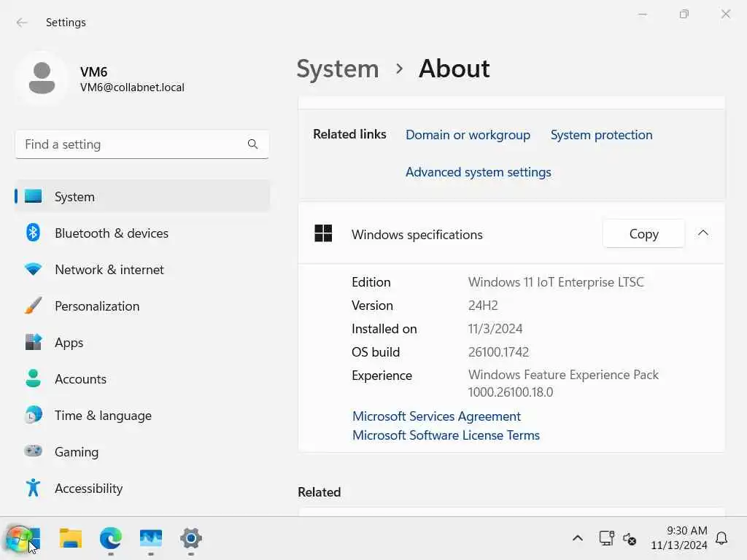
Task: Open the Accounts settings page
Action: (x=142, y=379)
